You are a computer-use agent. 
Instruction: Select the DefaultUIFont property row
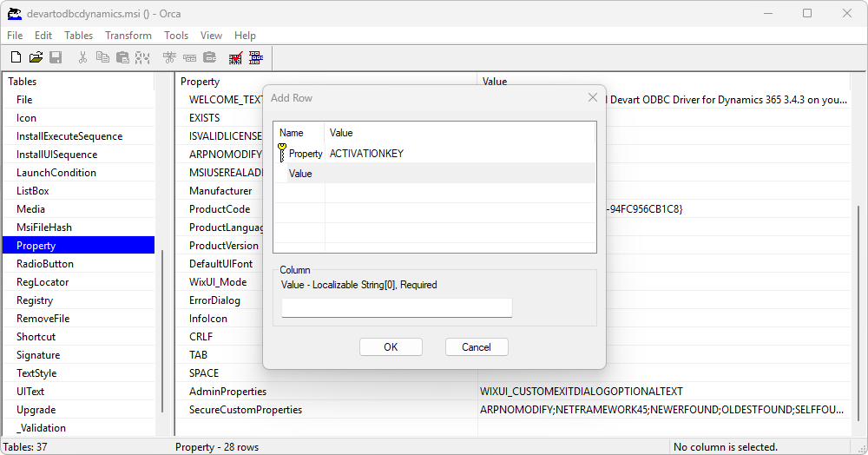[220, 264]
